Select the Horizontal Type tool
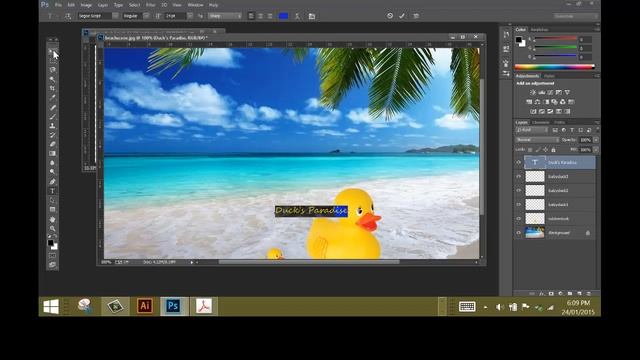This screenshot has width=640, height=360. click(x=52, y=191)
